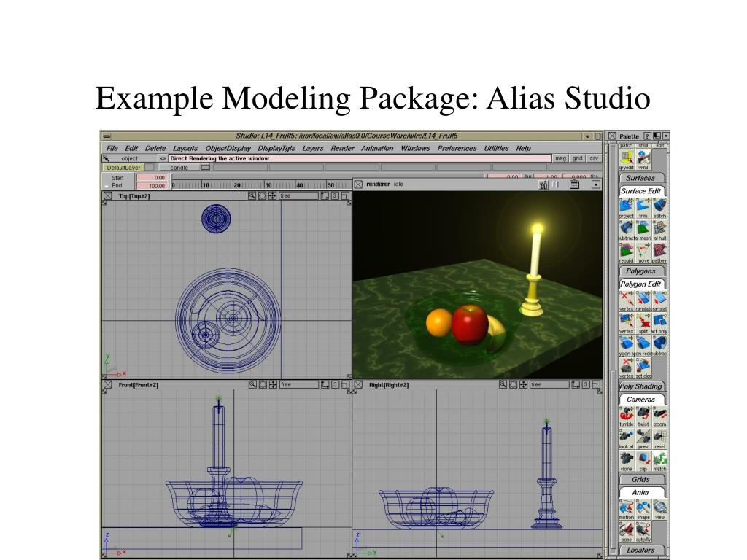The height and width of the screenshot is (560, 747).
Task: Collapse the Anim palette shelf
Action: (640, 492)
